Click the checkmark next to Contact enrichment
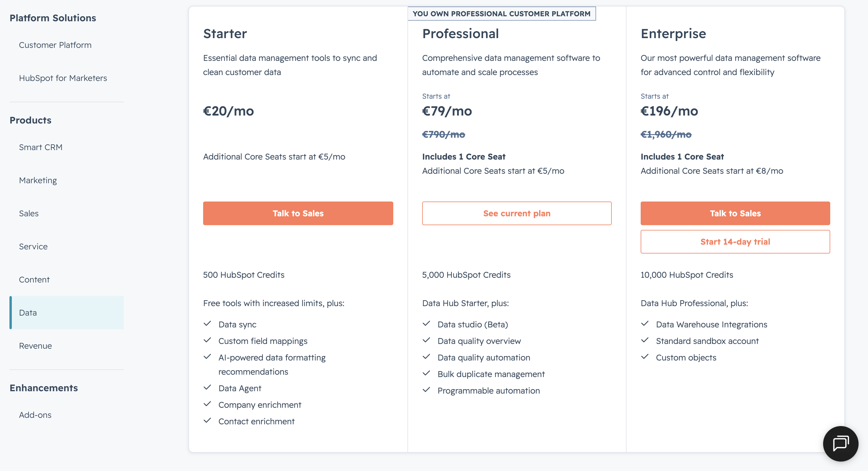This screenshot has width=868, height=471. (x=207, y=420)
